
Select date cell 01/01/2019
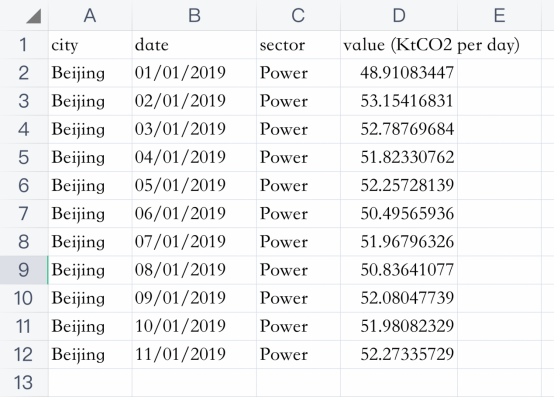194,73
